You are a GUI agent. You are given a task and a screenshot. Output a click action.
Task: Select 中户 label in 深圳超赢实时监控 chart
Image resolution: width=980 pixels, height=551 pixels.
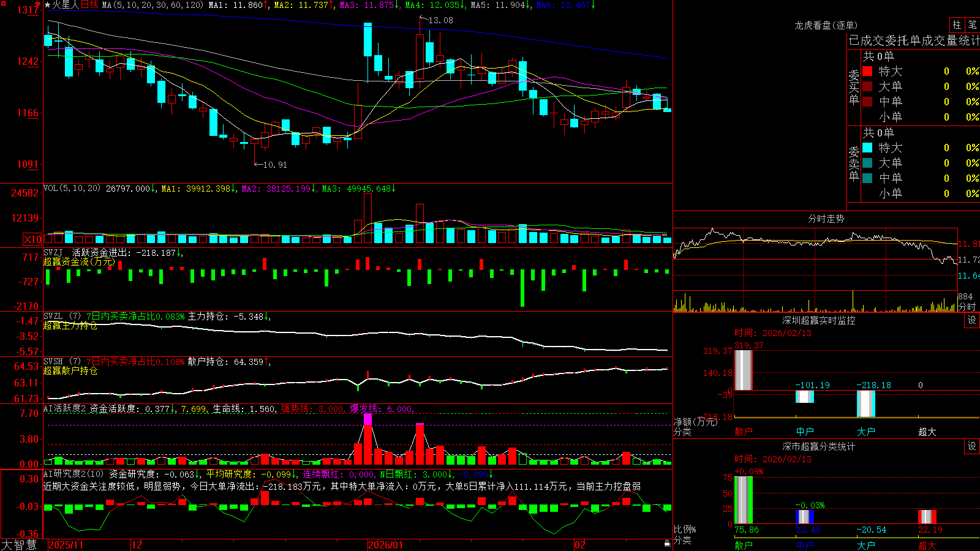click(x=805, y=432)
